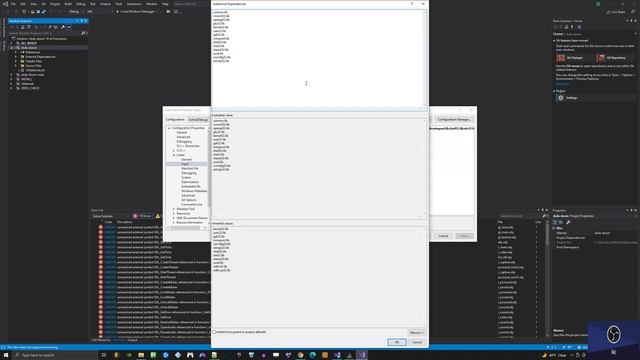Click the Windows Start button
The image size is (640, 360).
pos(6,355)
